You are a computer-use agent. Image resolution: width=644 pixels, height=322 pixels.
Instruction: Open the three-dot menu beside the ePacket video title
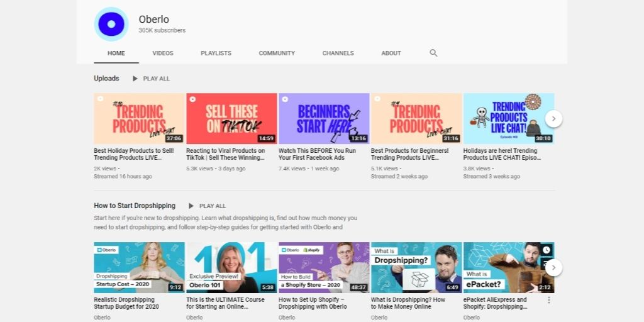548,300
